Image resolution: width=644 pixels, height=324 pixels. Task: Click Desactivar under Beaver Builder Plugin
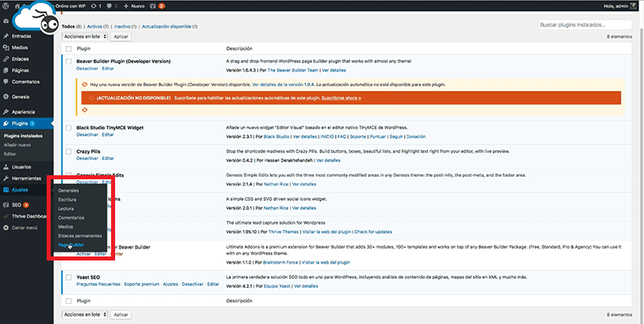[87, 68]
